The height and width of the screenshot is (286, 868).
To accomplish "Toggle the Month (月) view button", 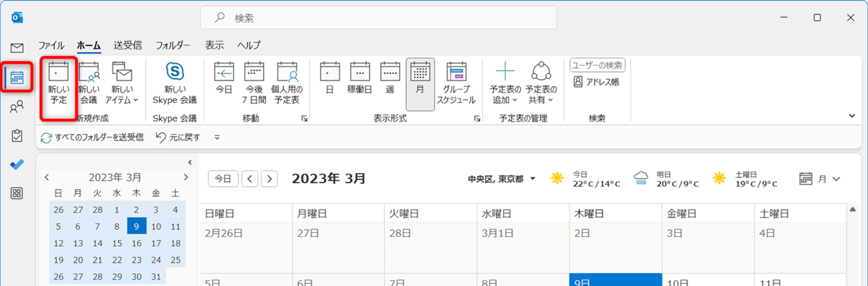I will 420,83.
